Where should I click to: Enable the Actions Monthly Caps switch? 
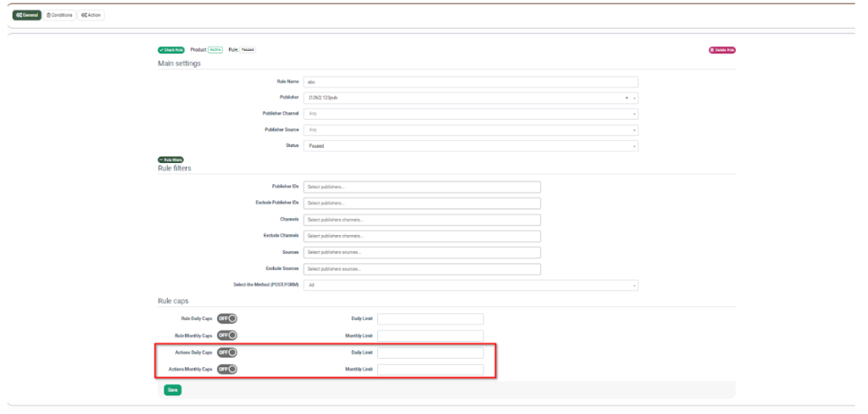coord(226,369)
